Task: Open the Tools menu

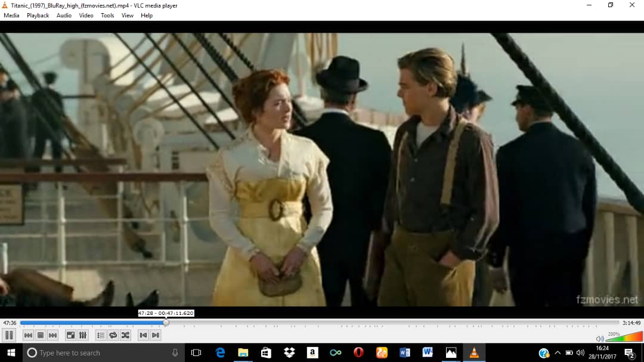Action: point(107,16)
